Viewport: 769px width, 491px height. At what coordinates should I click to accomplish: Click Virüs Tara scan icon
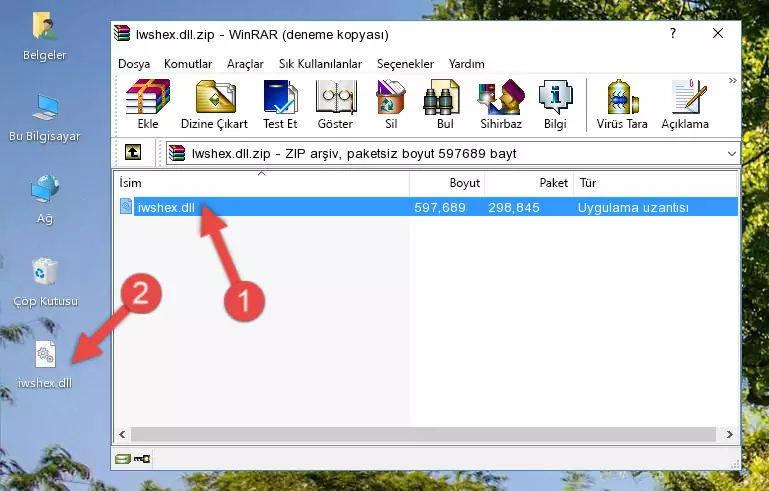click(622, 104)
